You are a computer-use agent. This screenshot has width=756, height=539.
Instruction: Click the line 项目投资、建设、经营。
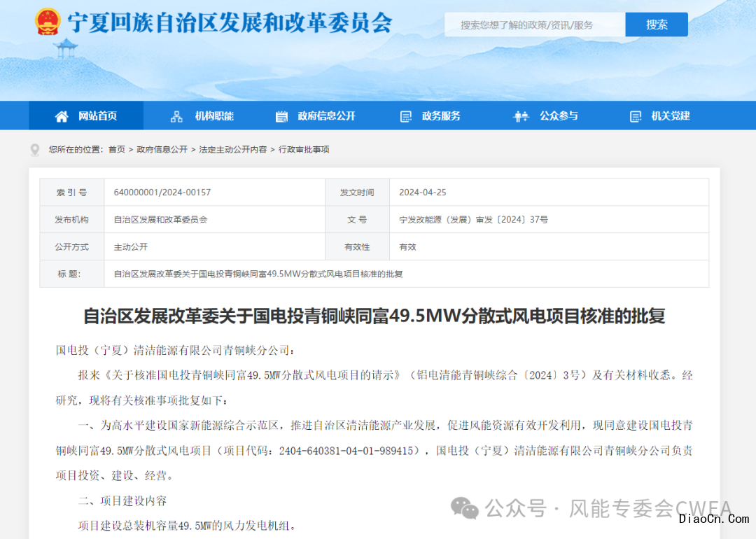(x=115, y=476)
